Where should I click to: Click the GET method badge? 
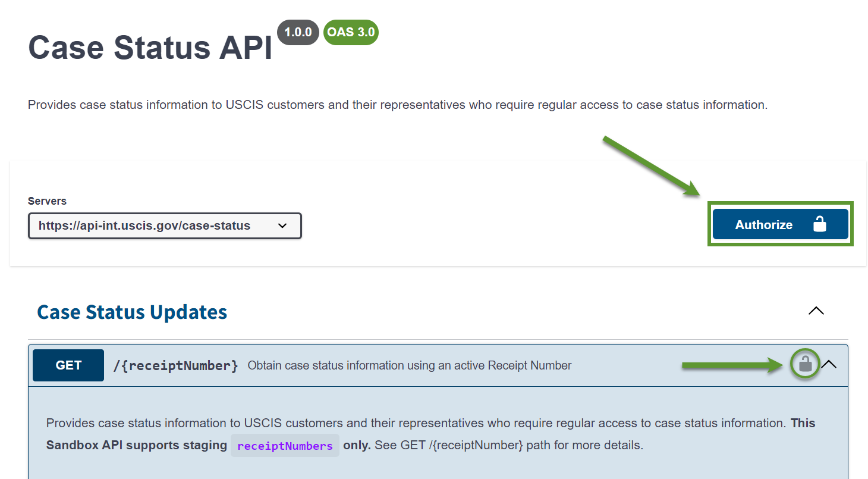tap(68, 365)
